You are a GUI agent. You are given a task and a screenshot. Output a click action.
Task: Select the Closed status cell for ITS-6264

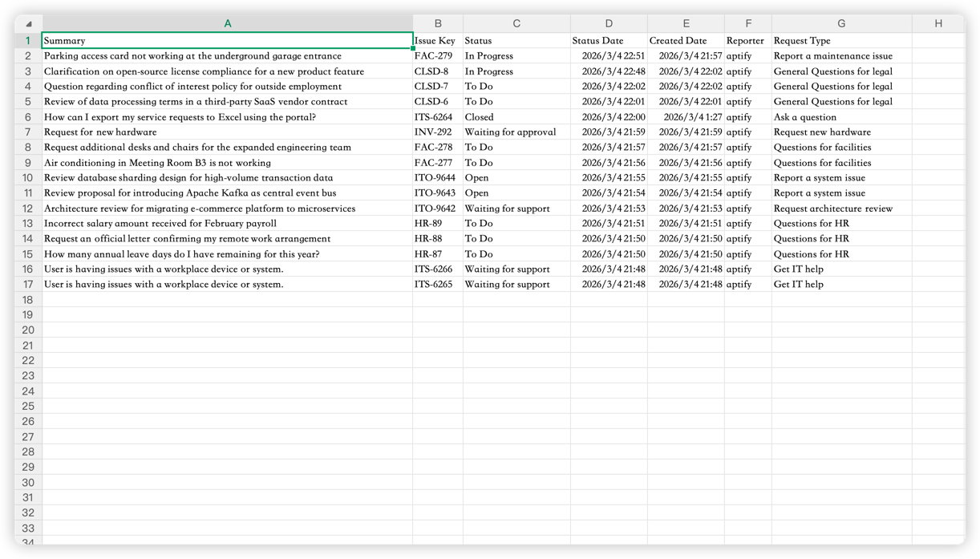516,116
